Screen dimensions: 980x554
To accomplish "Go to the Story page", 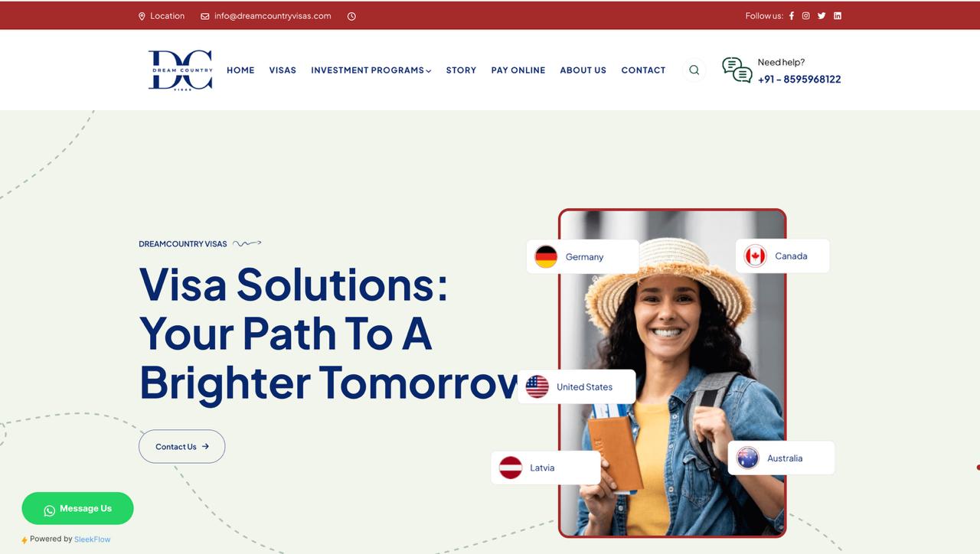I will 461,70.
